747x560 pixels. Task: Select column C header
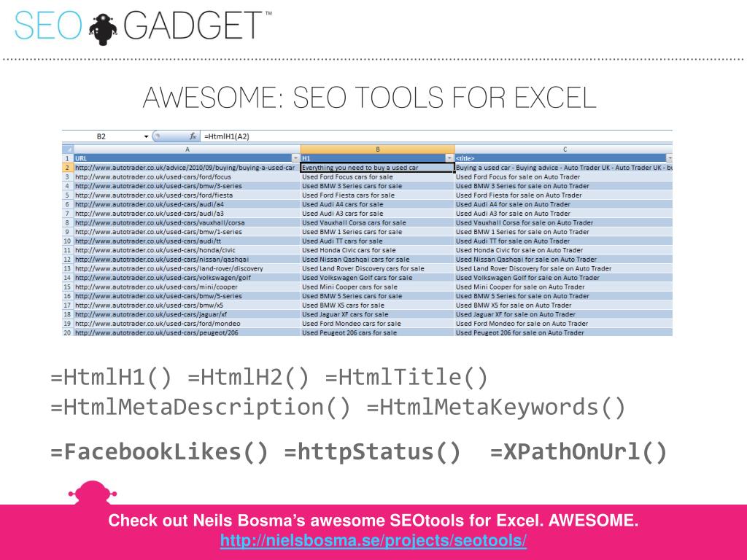click(x=564, y=149)
